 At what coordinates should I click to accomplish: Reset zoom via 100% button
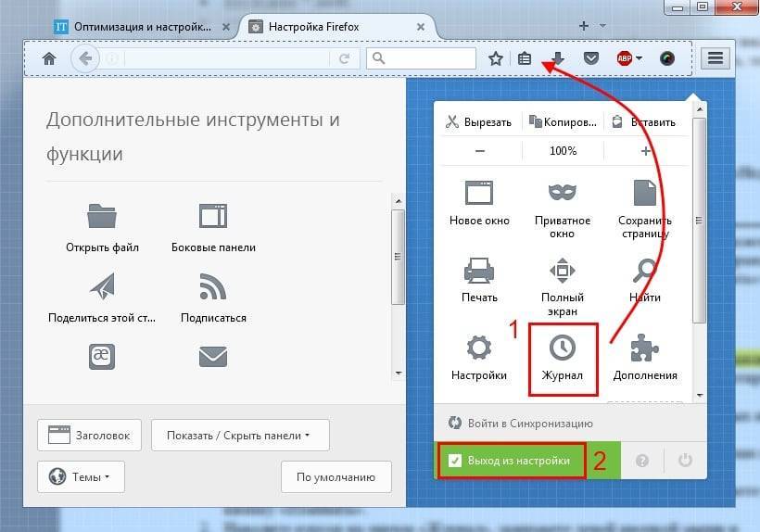[x=563, y=151]
